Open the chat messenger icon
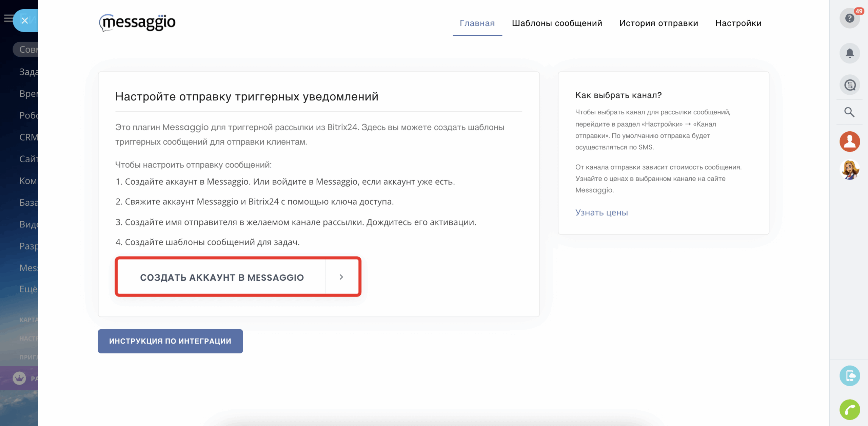Viewport: 868px width, 426px height. [x=849, y=85]
